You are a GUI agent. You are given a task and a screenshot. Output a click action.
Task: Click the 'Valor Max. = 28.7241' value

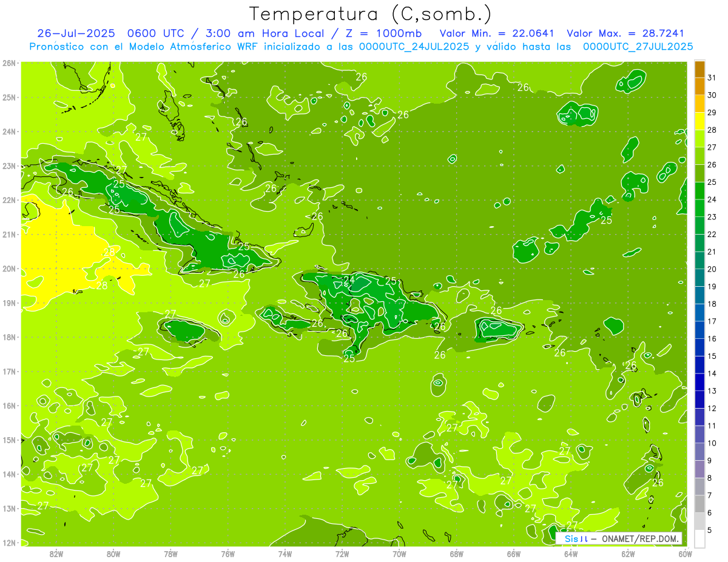click(625, 33)
